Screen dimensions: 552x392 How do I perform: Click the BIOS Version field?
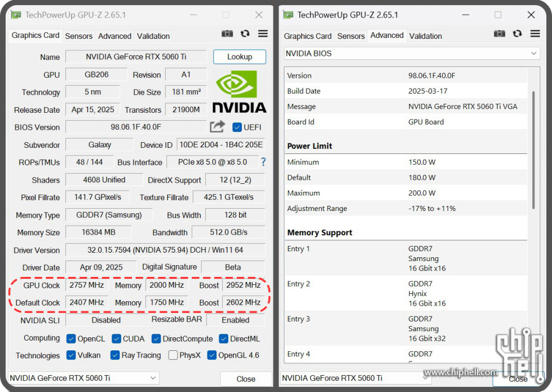136,127
